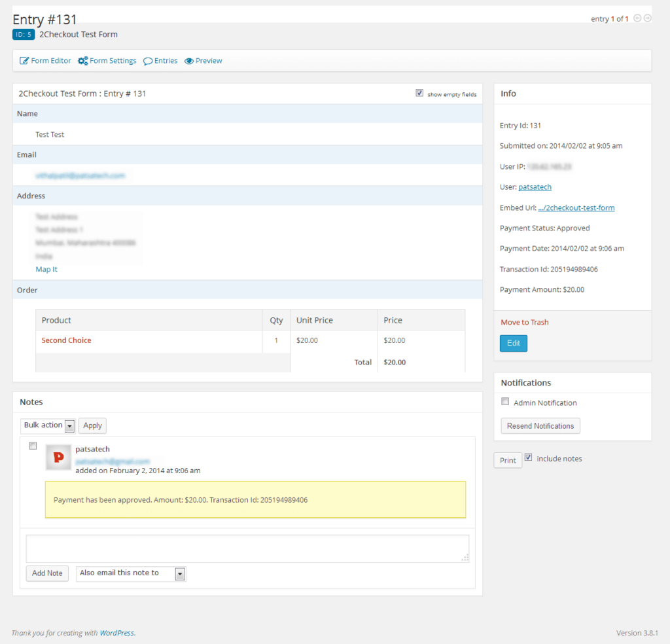The height and width of the screenshot is (644, 670).
Task: Click the Total $20.00 value
Action: 395,363
